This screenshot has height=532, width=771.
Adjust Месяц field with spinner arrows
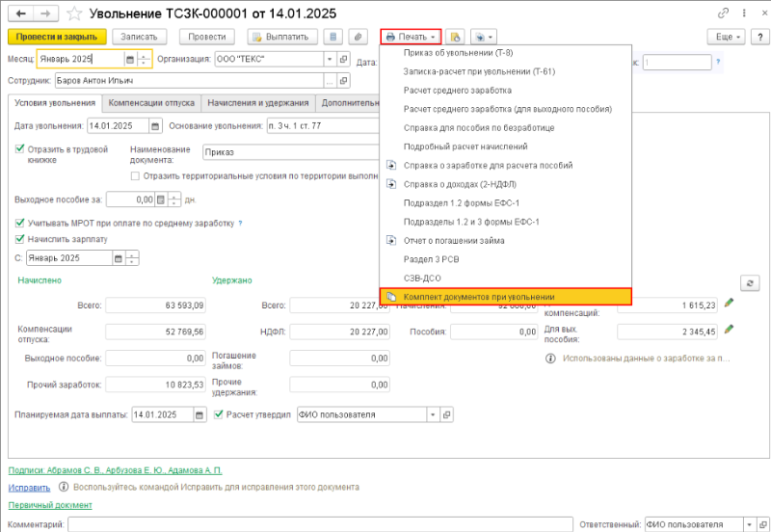[144, 60]
